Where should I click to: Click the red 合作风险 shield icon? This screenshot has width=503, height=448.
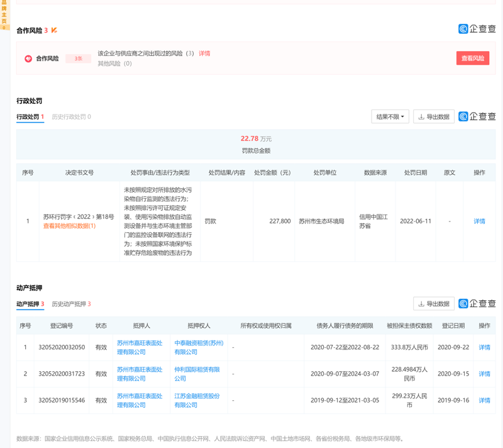(x=28, y=59)
